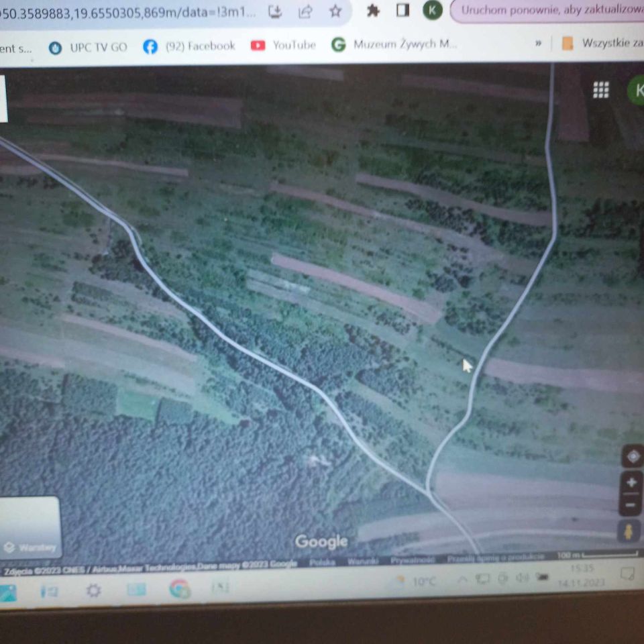Screen dimensions: 644x644
Task: Click the zoom in plus control on the map
Action: [631, 481]
